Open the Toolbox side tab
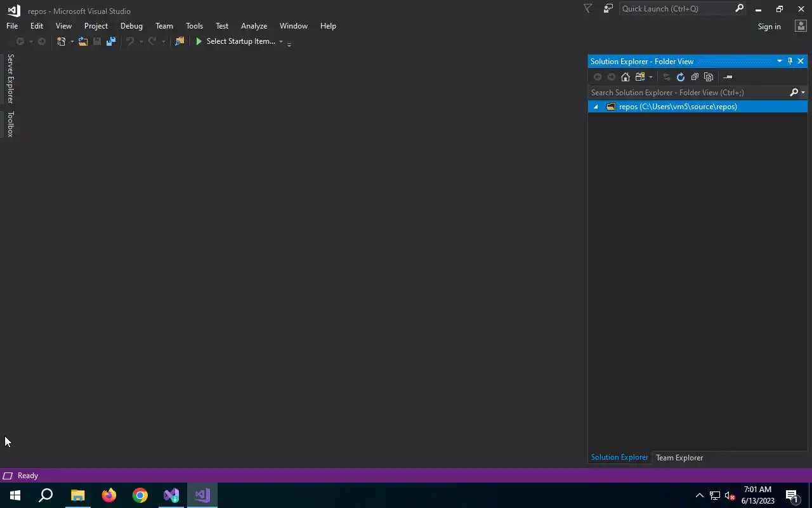Viewport: 812px width, 508px height. tap(10, 124)
